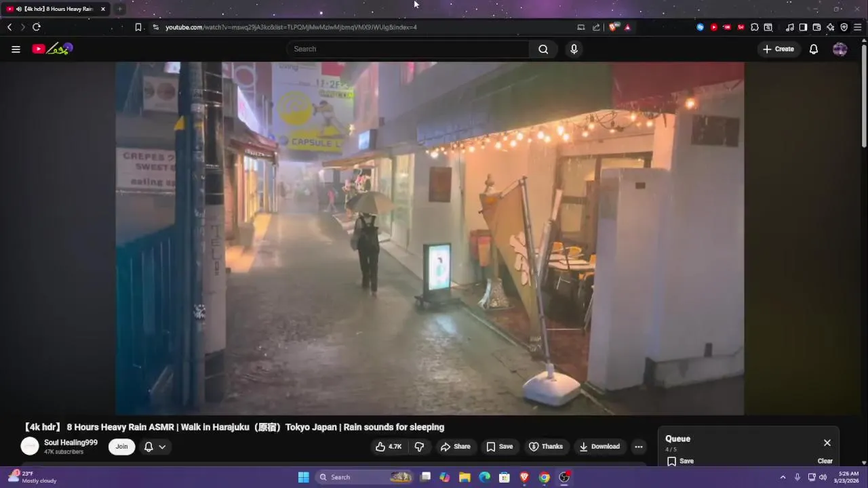Close the 8 Hours Heavy Rain tab

pyautogui.click(x=103, y=9)
